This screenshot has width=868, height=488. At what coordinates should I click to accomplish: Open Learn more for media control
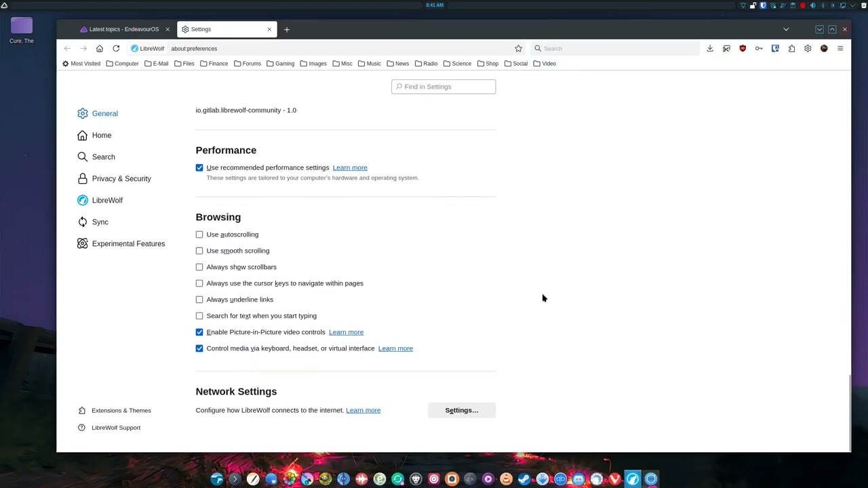(395, 348)
